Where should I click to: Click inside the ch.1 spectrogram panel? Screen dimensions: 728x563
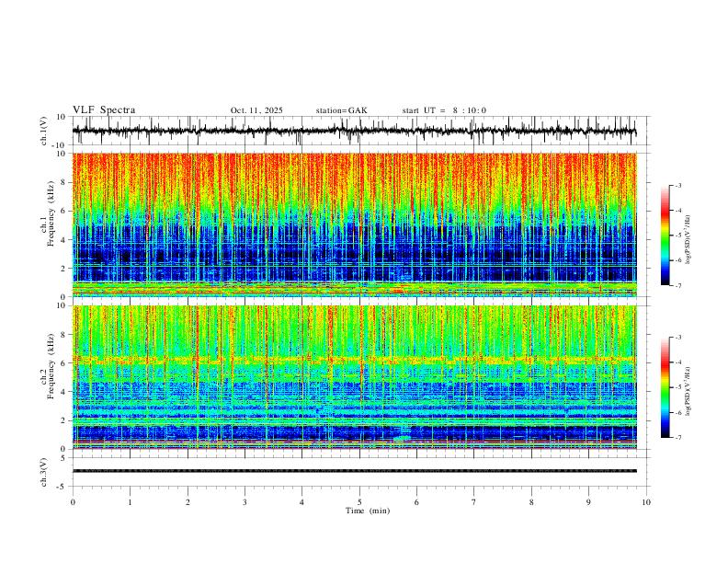(x=355, y=224)
